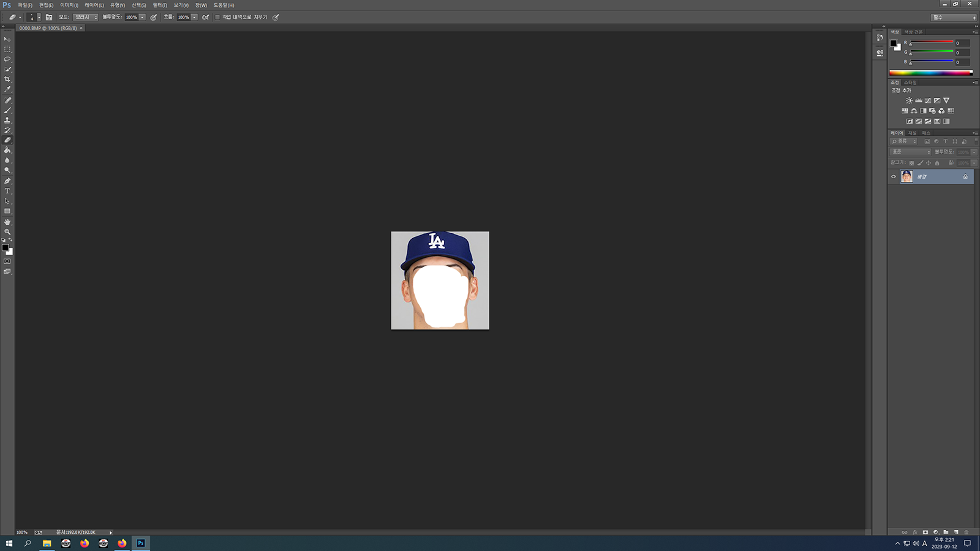Select the Crop tool
Image resolution: width=980 pixels, height=551 pixels.
click(x=7, y=80)
